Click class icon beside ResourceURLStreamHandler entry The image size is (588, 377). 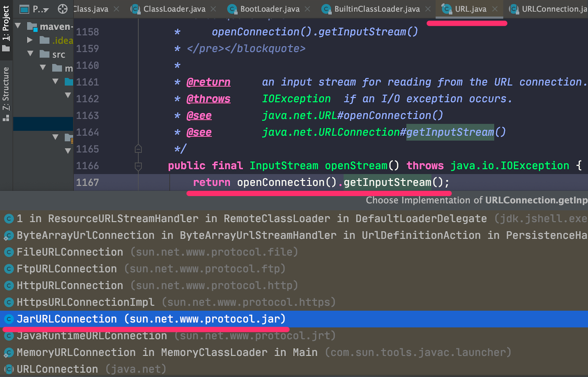click(x=9, y=219)
